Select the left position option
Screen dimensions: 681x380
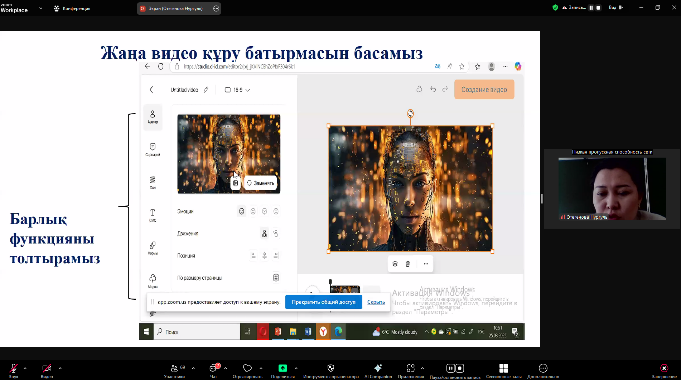coord(253,255)
